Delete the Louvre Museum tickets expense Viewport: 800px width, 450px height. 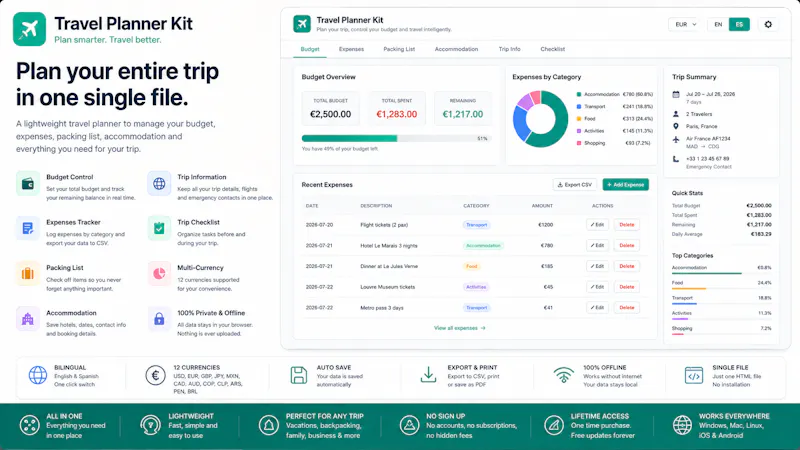coord(627,287)
